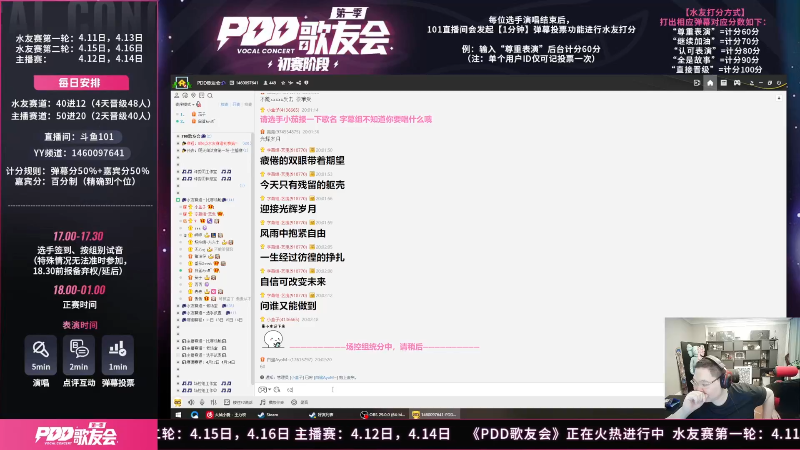Click the YY taskbar item 1460097641
800x450 pixels.
[x=434, y=415]
